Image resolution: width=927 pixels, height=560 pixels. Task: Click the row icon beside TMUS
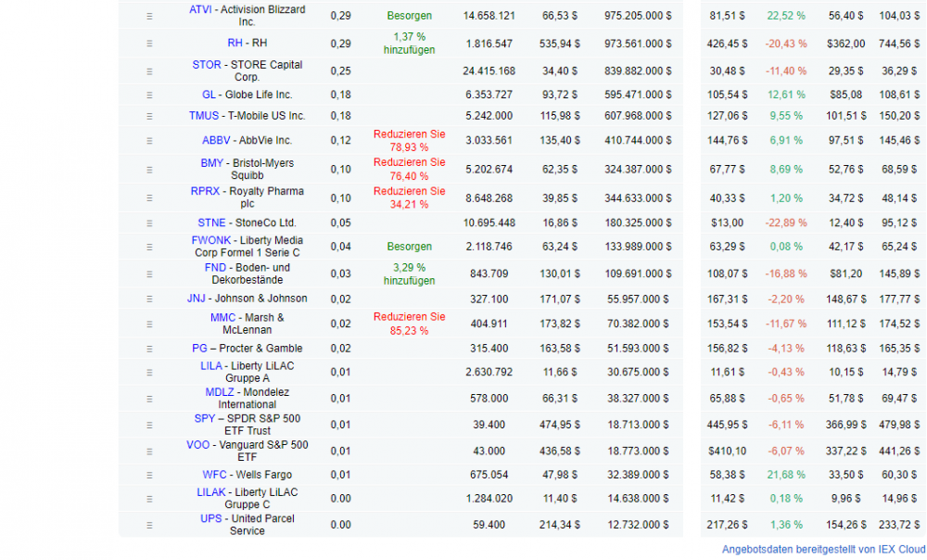[x=149, y=116]
